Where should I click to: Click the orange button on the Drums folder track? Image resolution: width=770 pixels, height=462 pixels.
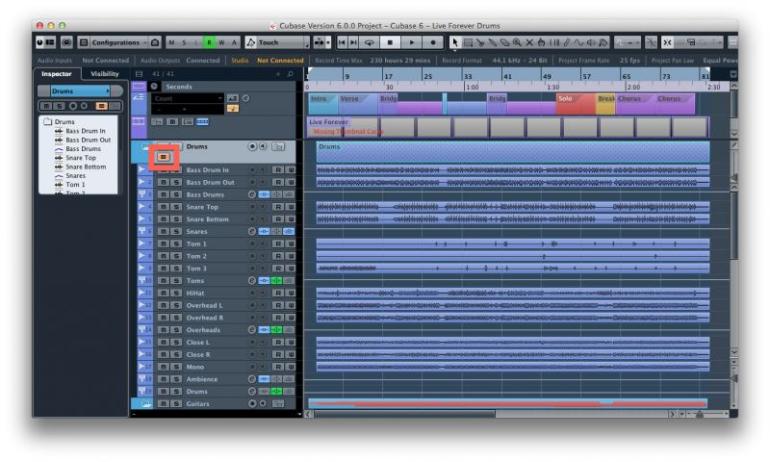coord(164,157)
